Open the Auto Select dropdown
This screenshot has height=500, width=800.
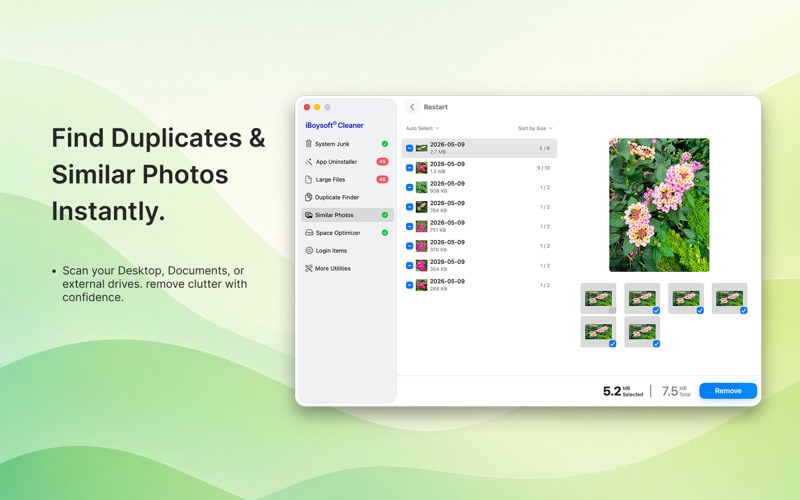(x=422, y=128)
